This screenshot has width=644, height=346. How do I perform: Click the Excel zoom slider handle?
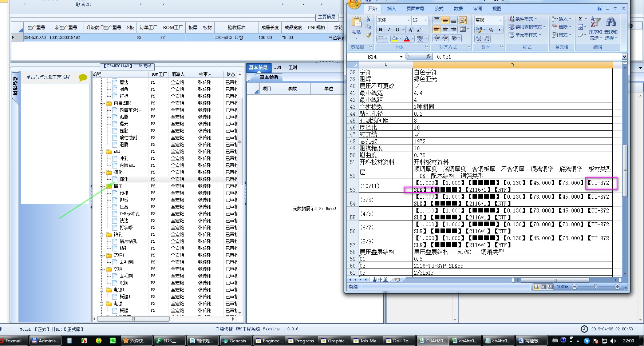coord(596,287)
